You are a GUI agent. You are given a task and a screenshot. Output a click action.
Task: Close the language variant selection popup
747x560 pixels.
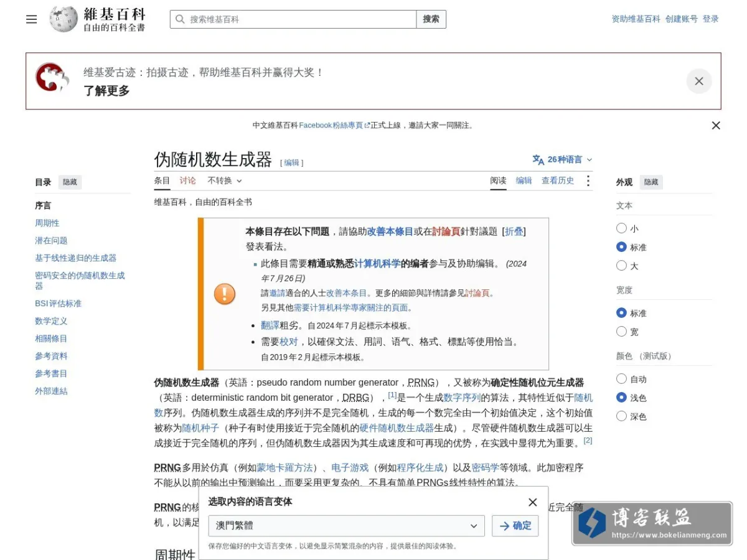click(533, 502)
